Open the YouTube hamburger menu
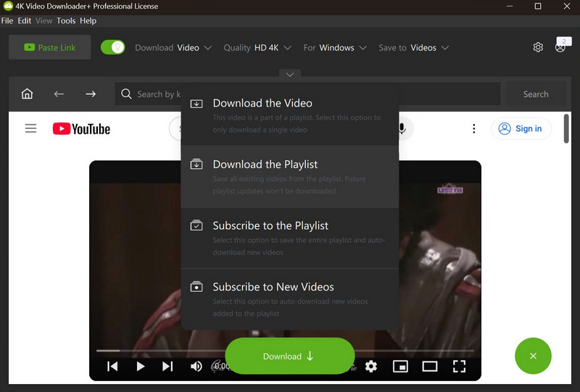Screen dimensions: 580x392 coord(30,128)
